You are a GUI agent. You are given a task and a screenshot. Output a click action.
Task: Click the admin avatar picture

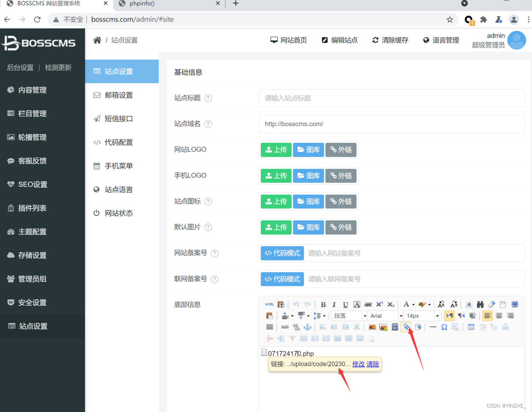[x=517, y=40]
